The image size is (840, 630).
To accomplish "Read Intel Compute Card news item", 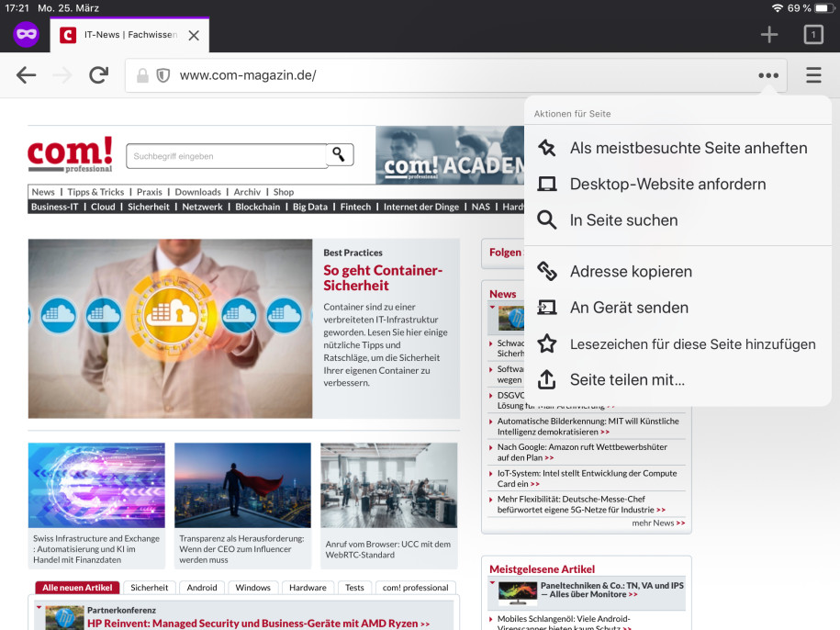I will (x=587, y=478).
